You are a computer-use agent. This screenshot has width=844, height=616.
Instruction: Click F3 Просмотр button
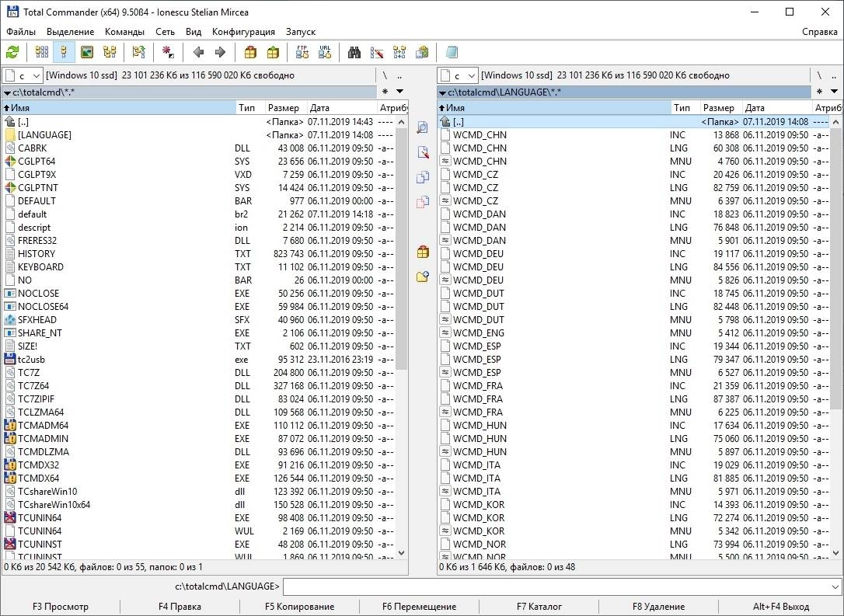coord(61,607)
